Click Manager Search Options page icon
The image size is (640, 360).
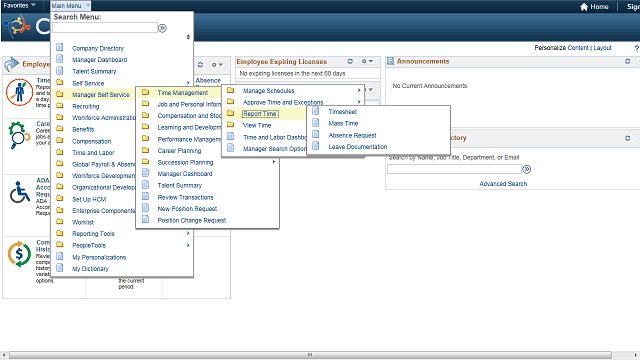pos(231,148)
